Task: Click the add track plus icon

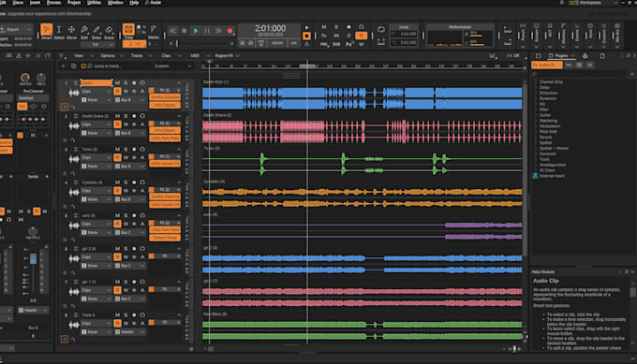Action: (63, 66)
